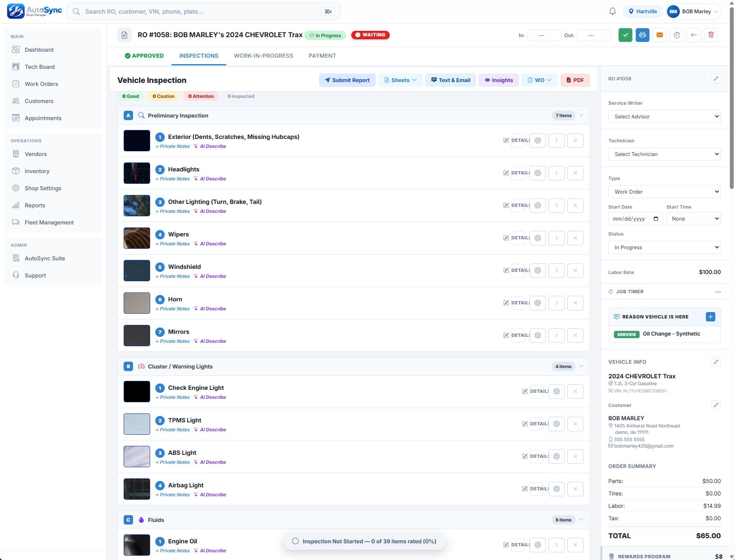Viewport: 735px width, 560px height.
Task: Delete the repair order with the trash icon
Action: [x=711, y=35]
